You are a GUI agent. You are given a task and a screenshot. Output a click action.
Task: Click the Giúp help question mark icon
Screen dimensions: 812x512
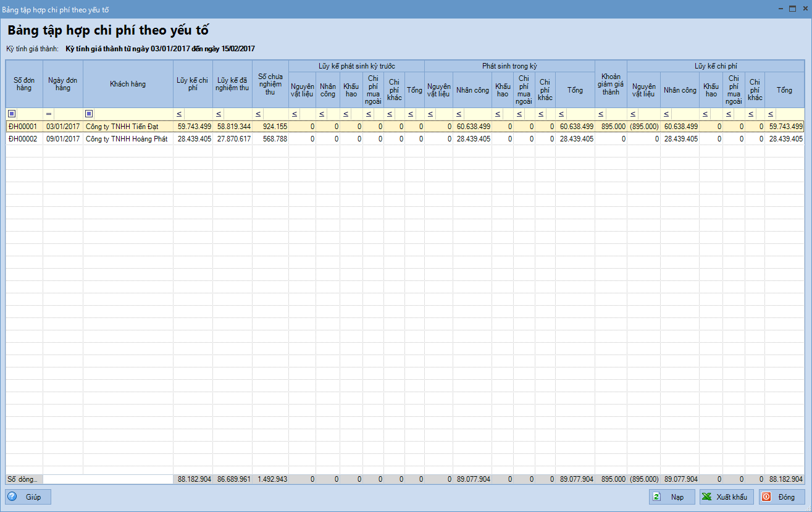click(x=12, y=497)
